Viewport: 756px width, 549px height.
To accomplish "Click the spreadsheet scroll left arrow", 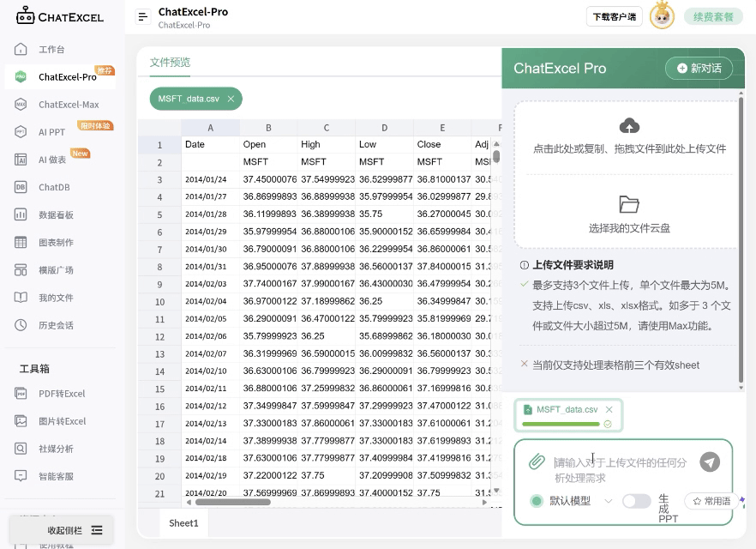I will coord(189,502).
